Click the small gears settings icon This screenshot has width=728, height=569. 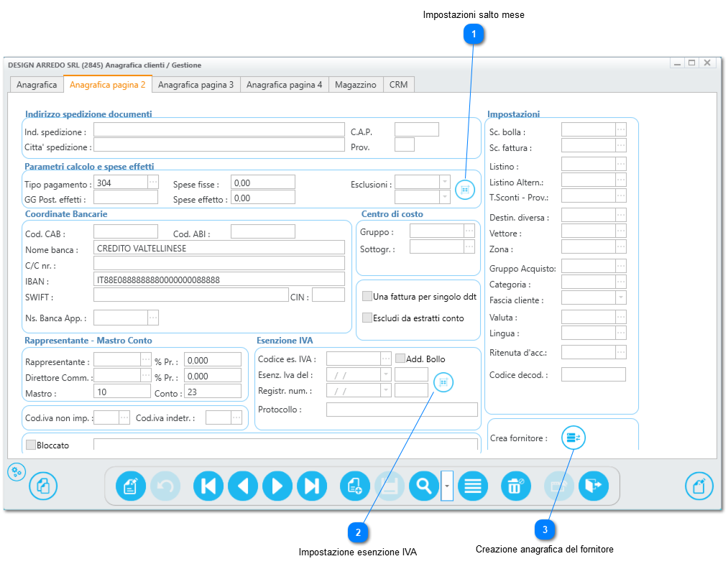pyautogui.click(x=17, y=472)
